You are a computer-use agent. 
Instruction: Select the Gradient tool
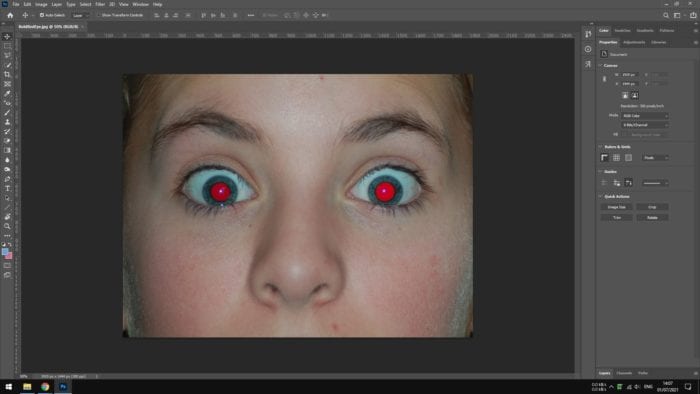[x=7, y=150]
